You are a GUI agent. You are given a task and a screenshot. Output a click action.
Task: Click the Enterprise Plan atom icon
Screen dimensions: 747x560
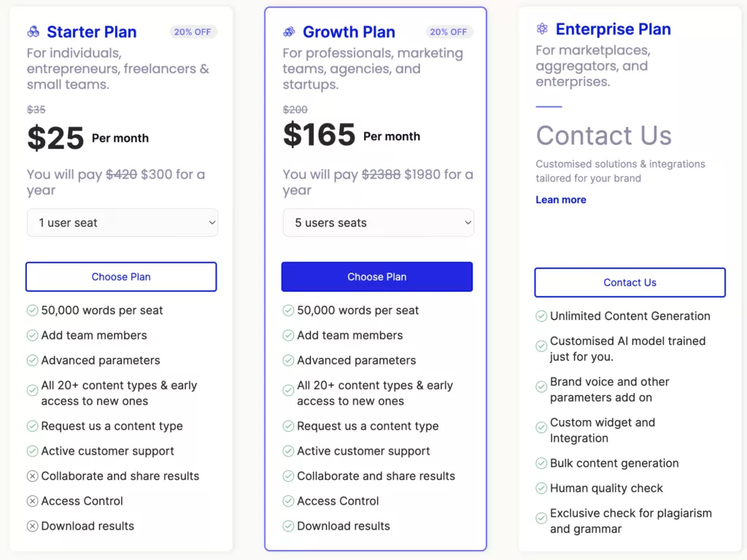point(542,29)
